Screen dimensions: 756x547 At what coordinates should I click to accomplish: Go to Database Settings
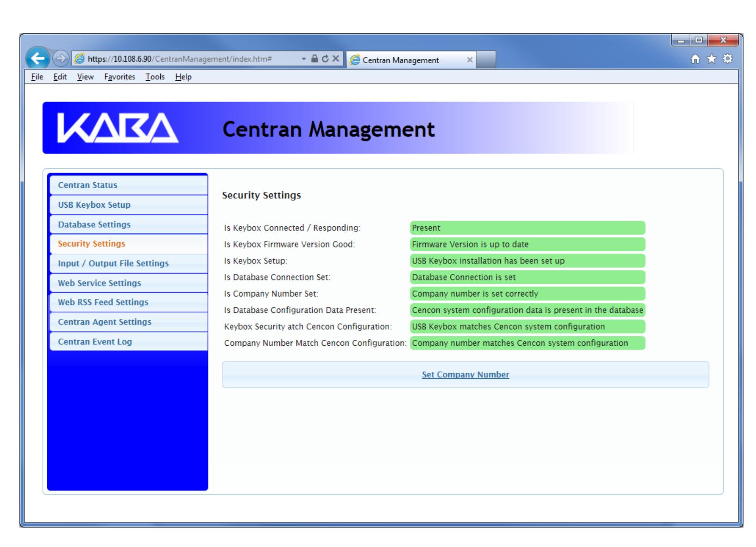pyautogui.click(x=128, y=224)
